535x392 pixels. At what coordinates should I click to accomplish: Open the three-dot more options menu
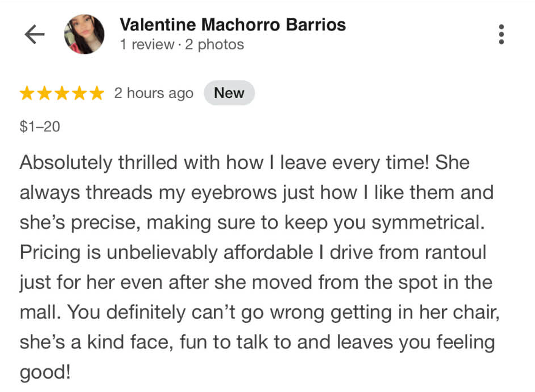(x=501, y=34)
